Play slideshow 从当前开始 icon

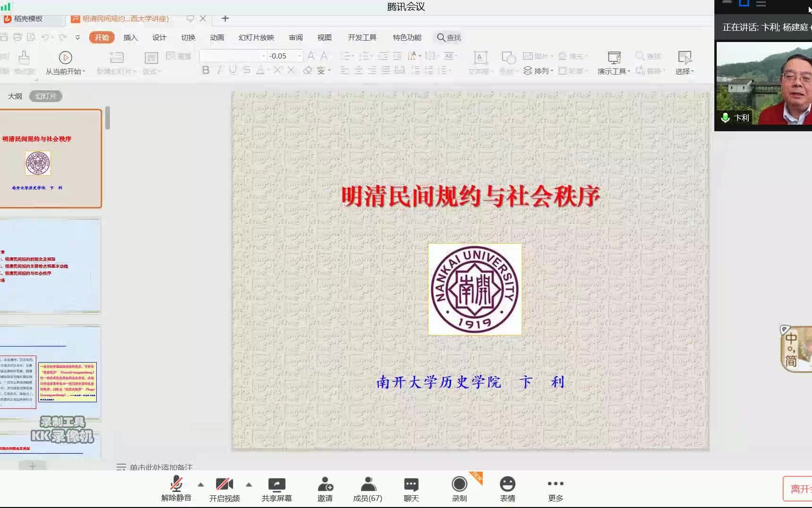tap(65, 58)
